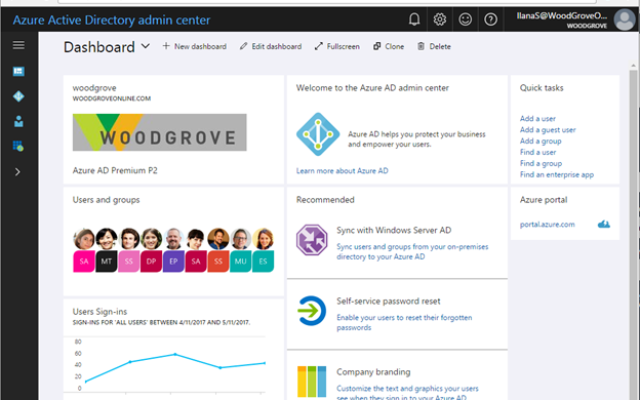This screenshot has height=400, width=640.
Task: Create a New dashboard
Action: click(194, 47)
